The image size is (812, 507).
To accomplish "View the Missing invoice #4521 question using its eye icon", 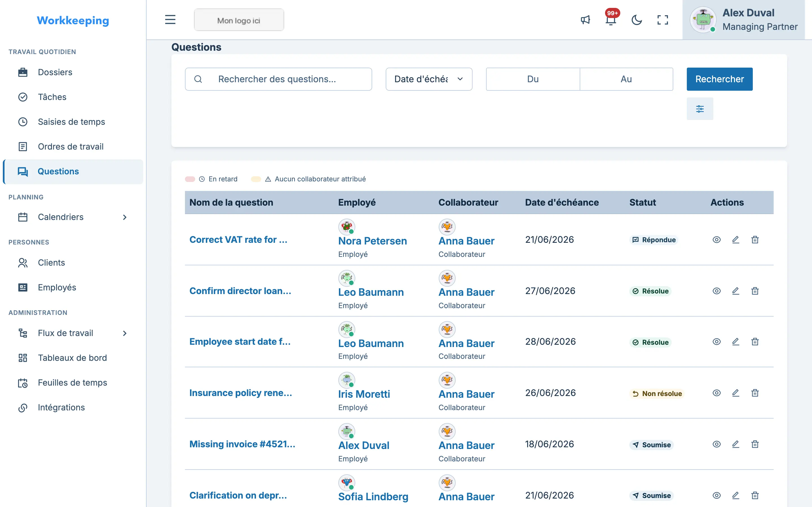I will pyautogui.click(x=716, y=444).
